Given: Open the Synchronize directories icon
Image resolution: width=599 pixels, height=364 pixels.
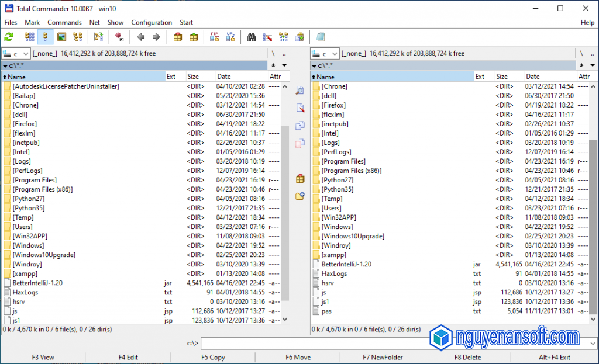Looking at the screenshot, I should [284, 37].
